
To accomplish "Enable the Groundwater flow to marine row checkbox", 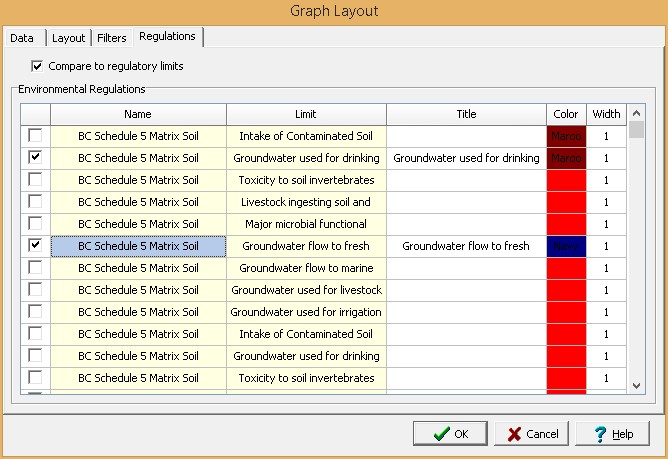I will 35,268.
